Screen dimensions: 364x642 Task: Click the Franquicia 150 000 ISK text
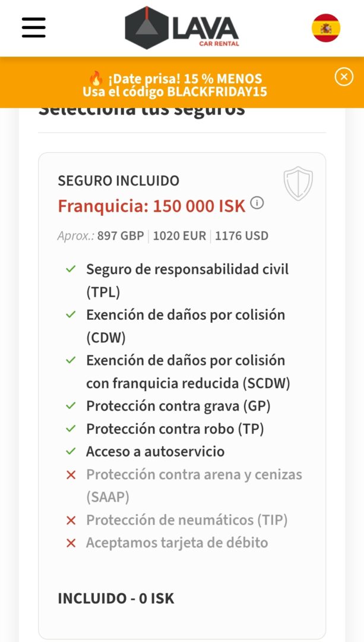click(x=151, y=206)
